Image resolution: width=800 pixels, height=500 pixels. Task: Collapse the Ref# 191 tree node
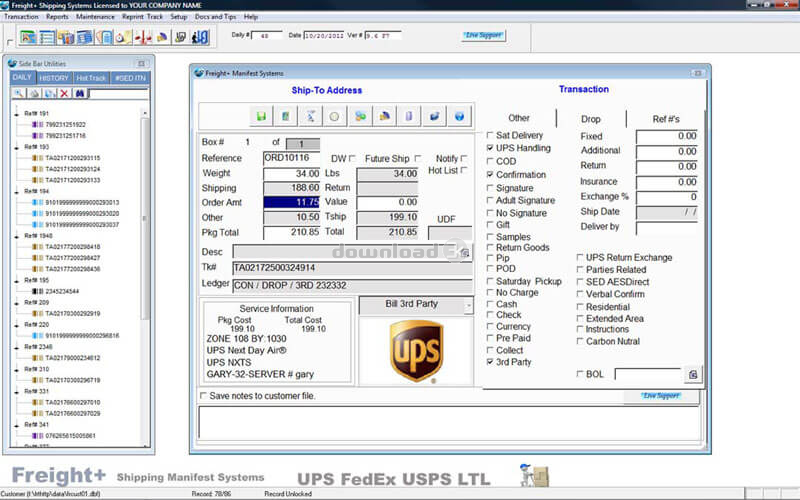[17, 114]
